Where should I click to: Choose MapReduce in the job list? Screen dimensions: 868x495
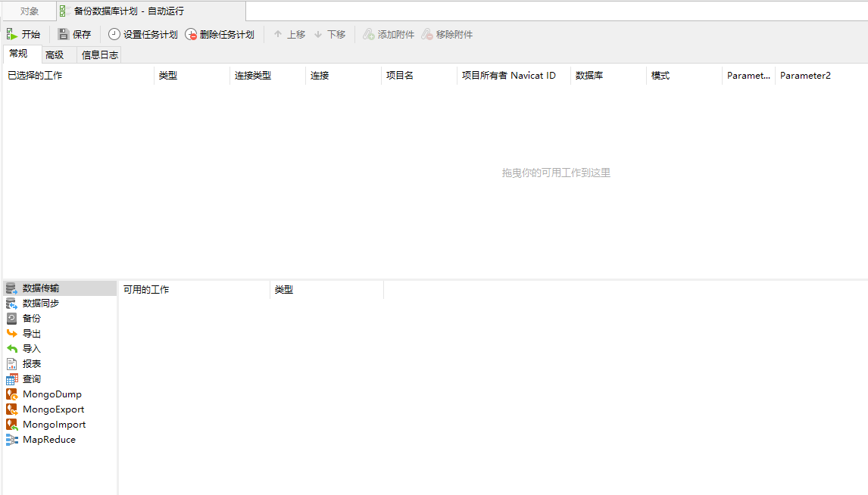tap(48, 440)
